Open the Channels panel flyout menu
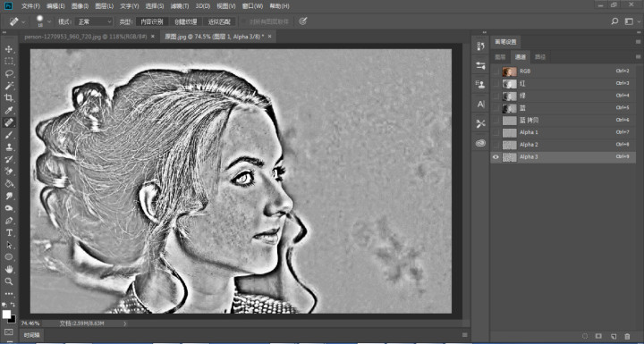644x344 pixels. pyautogui.click(x=638, y=56)
